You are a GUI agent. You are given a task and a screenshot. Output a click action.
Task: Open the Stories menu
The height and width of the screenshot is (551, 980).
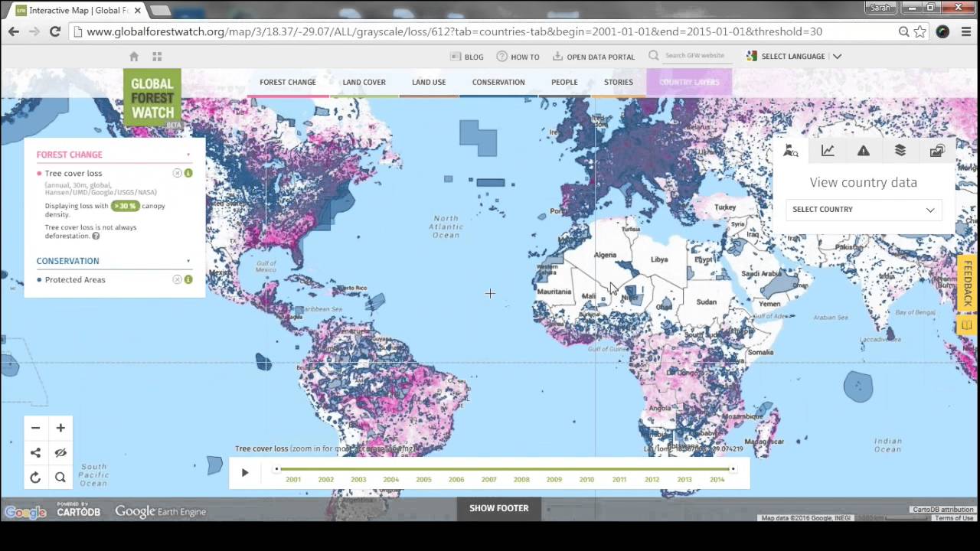click(x=619, y=82)
